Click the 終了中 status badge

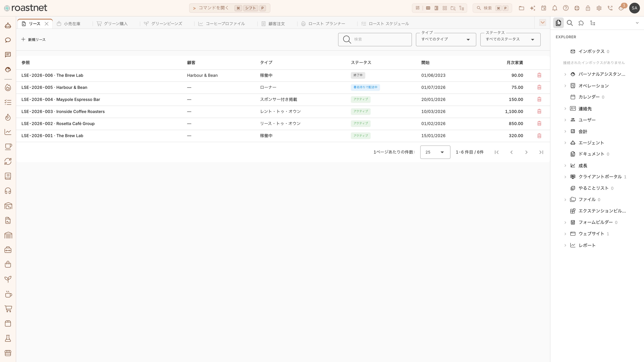(x=358, y=75)
